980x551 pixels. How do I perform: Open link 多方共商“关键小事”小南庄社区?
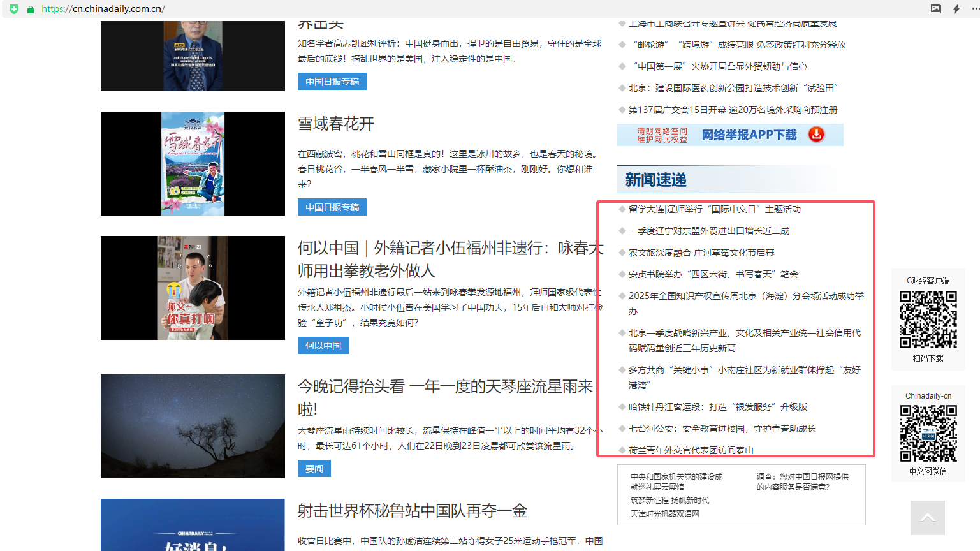point(745,378)
